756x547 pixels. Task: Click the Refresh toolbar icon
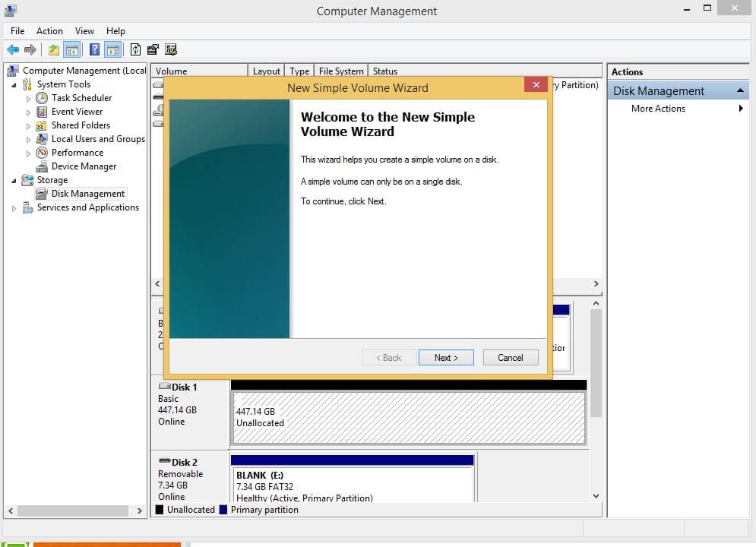pos(135,49)
